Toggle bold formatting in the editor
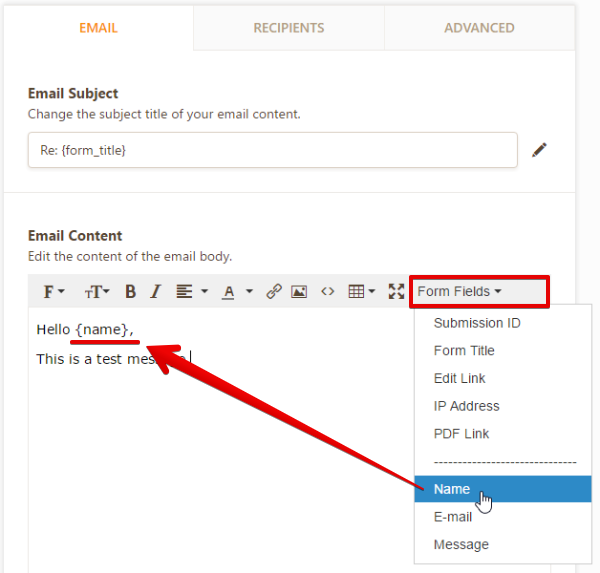The width and height of the screenshot is (600, 573). tap(130, 292)
